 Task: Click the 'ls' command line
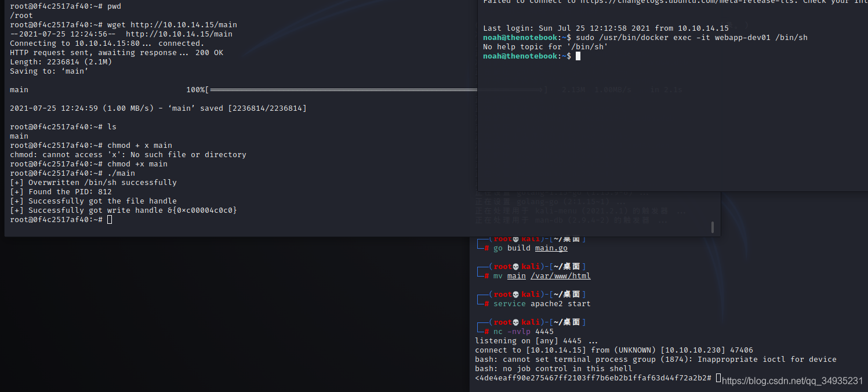(63, 126)
